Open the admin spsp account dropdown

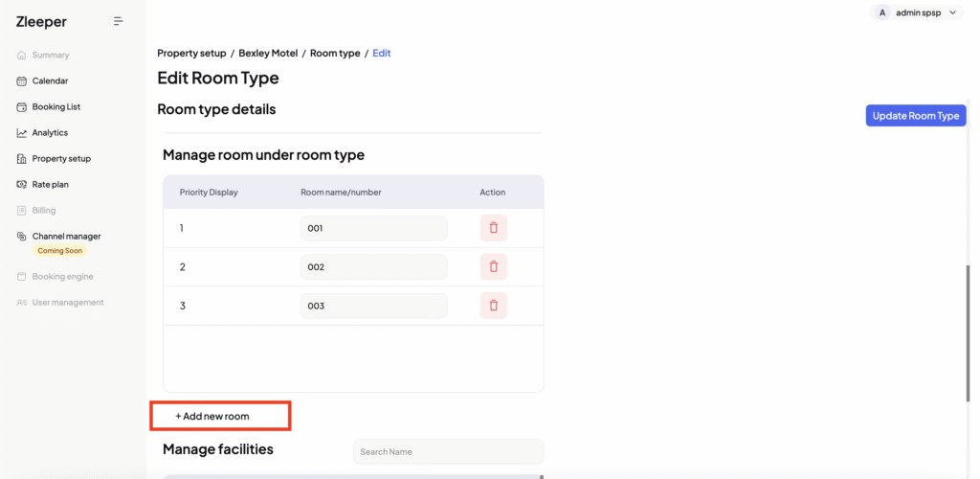pos(952,12)
